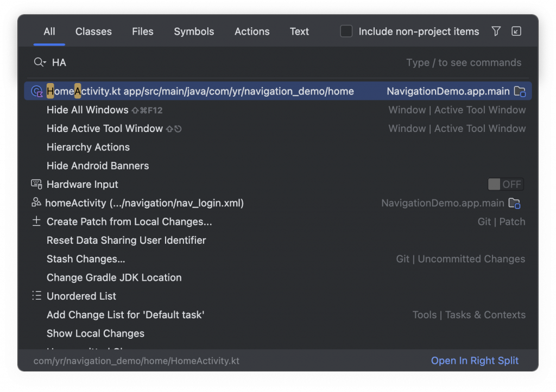556x392 pixels.
Task: Click the module folder icon in the nav_login.xml row
Action: click(514, 203)
